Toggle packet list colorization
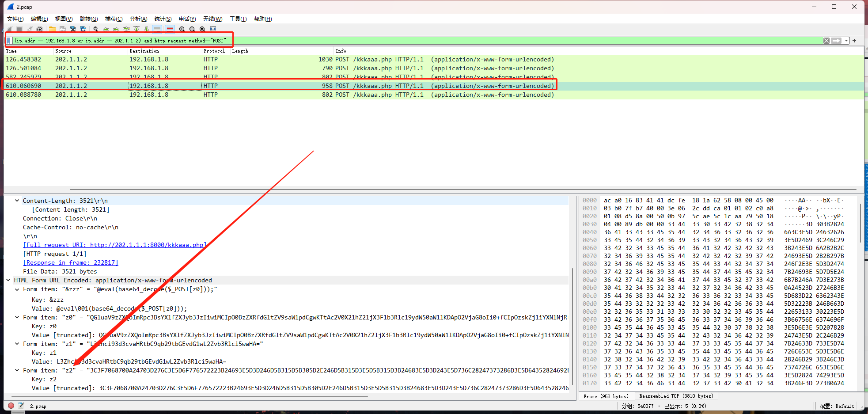Image resolution: width=868 pixels, height=414 pixels. 170,29
